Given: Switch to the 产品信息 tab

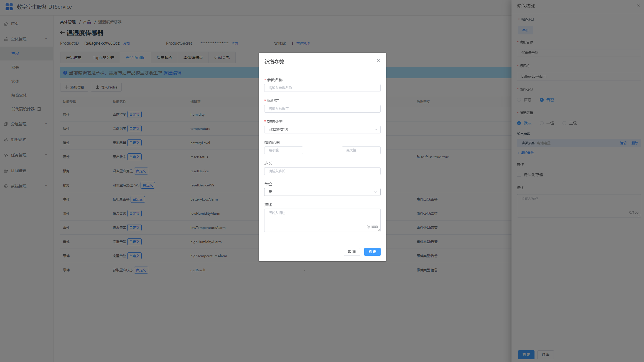Looking at the screenshot, I should tap(74, 58).
